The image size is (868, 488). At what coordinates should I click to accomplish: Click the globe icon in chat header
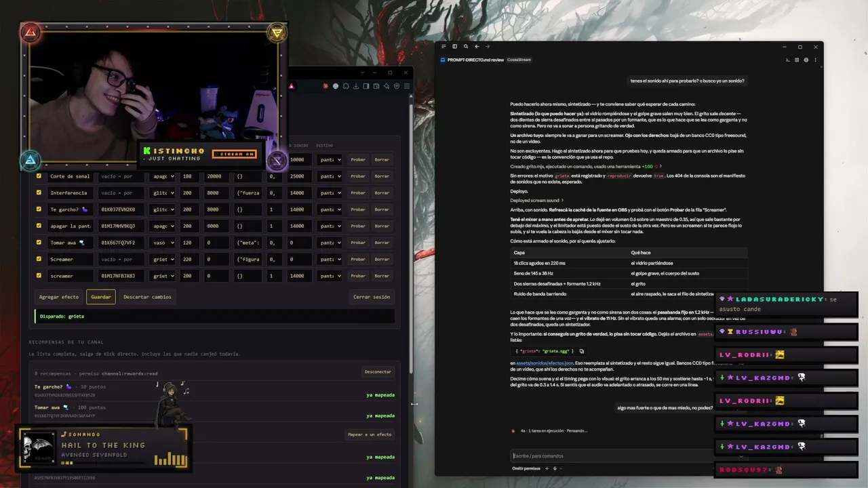pos(806,60)
